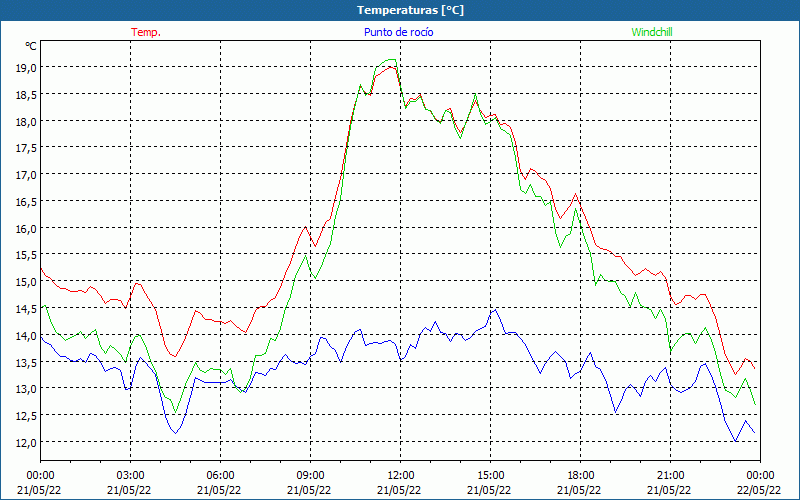Click the 12:00 time label
The width and height of the screenshot is (800, 500).
click(x=400, y=476)
